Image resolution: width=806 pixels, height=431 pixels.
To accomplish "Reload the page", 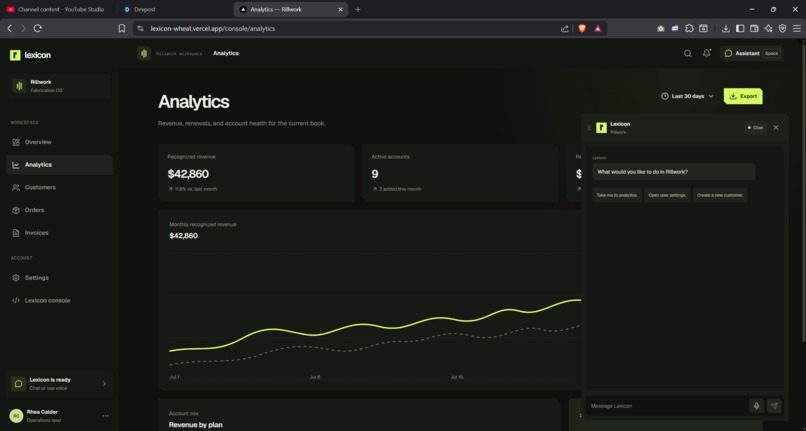I will (x=38, y=28).
